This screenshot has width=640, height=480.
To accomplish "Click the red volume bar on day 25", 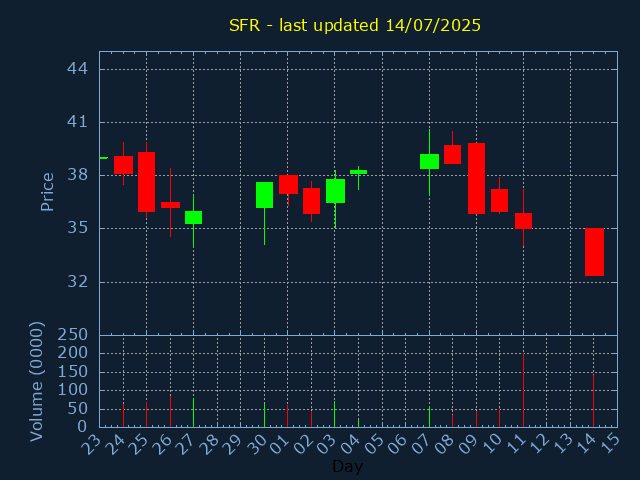I will tap(146, 415).
